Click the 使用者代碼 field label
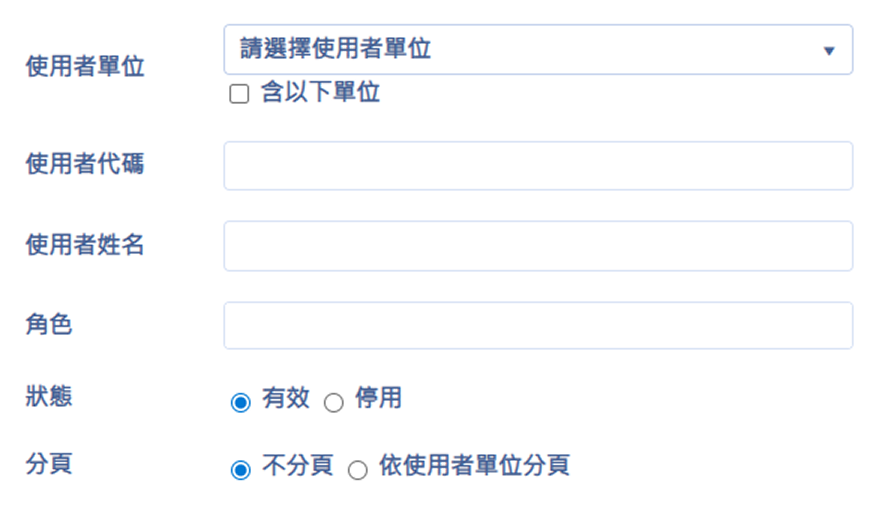 click(85, 164)
